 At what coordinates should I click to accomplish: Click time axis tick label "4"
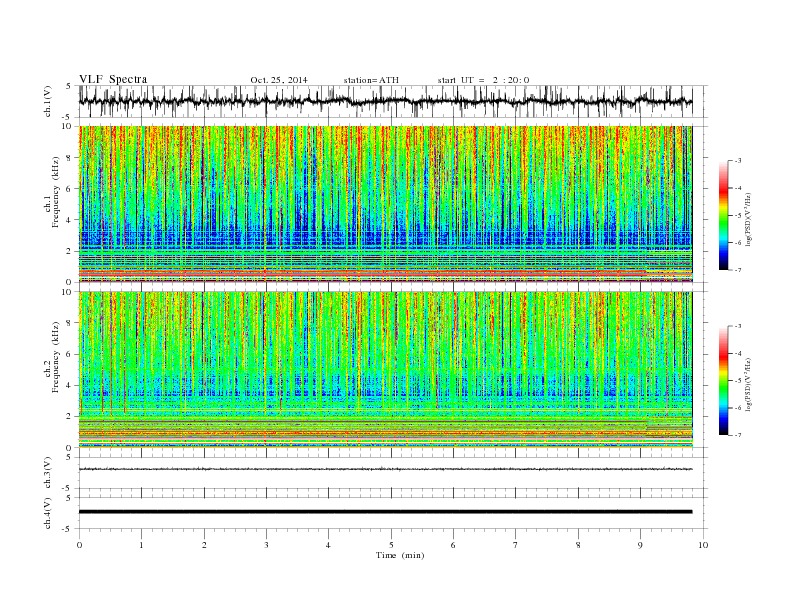pos(328,545)
